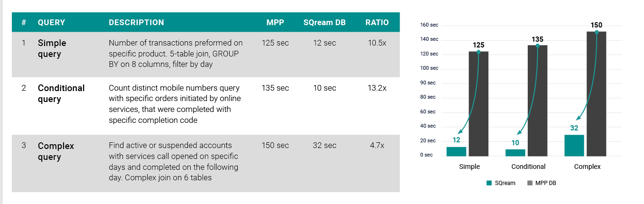
Task: Select the QUERY column header
Action: 51,22
